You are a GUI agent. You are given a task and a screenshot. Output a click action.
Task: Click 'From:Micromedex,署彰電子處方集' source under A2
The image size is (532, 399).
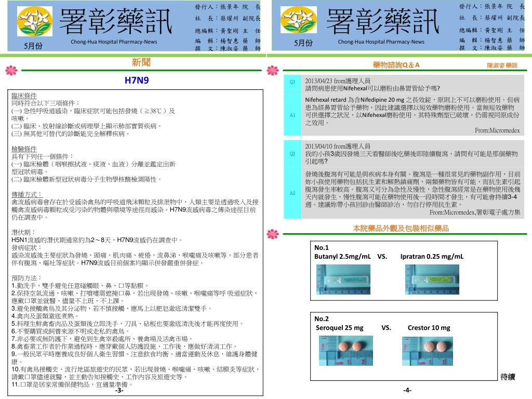(x=475, y=212)
